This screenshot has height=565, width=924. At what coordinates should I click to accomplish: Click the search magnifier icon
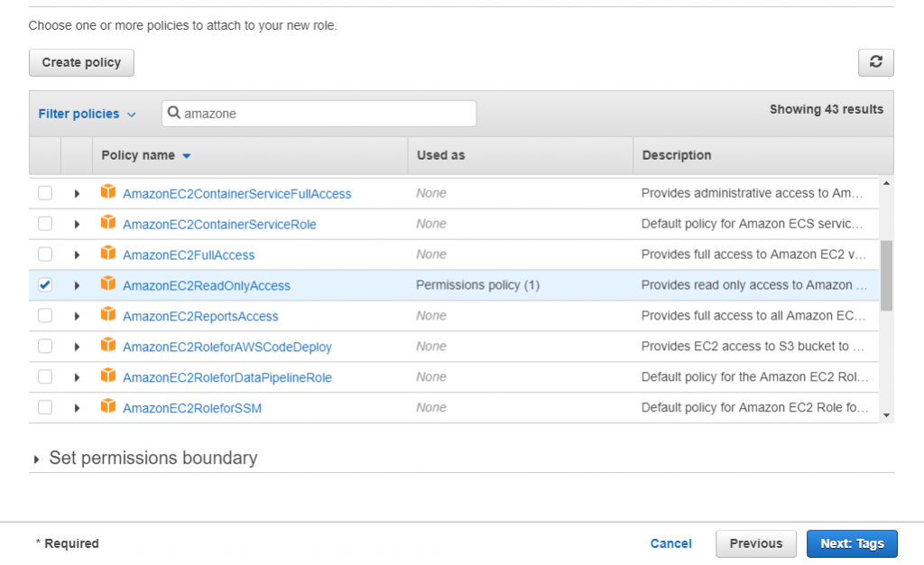[x=174, y=113]
